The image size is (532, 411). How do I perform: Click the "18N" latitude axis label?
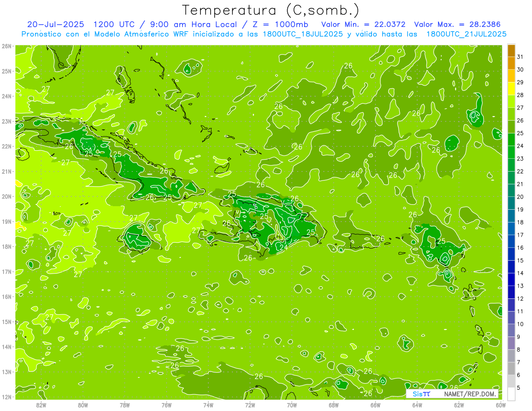click(6, 247)
